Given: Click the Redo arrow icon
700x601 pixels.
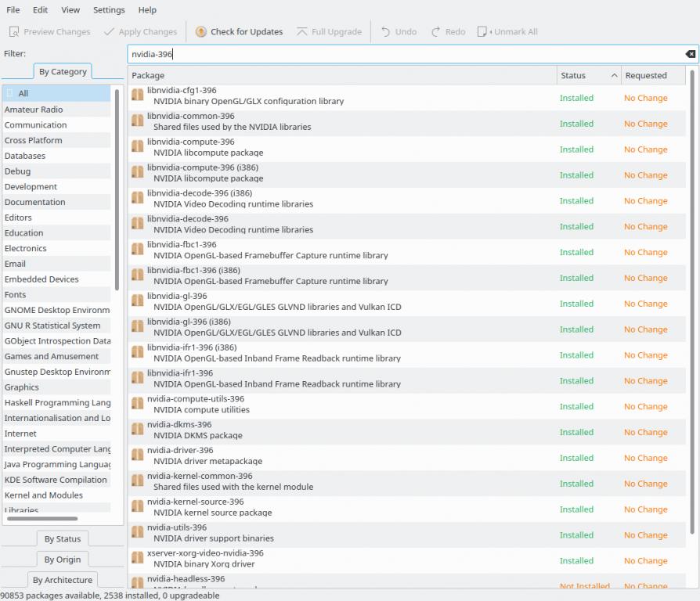Looking at the screenshot, I should [x=435, y=32].
